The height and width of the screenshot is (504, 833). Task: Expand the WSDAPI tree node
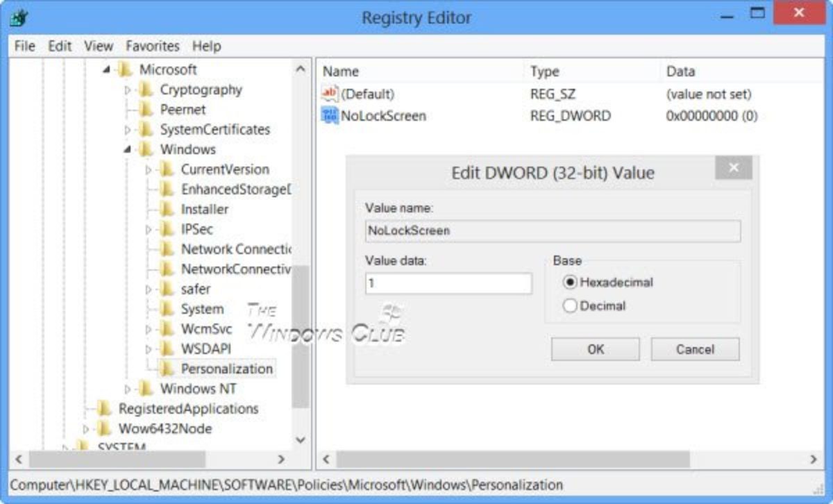pyautogui.click(x=149, y=349)
